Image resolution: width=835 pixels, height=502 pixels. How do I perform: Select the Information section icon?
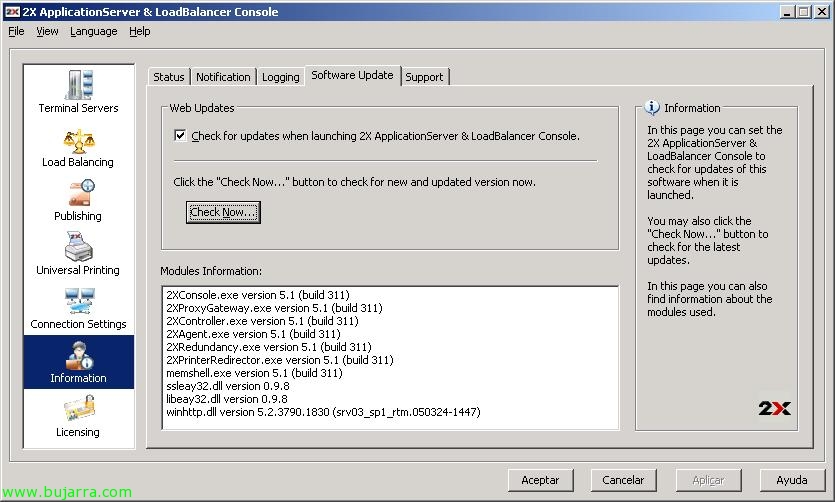(x=79, y=355)
